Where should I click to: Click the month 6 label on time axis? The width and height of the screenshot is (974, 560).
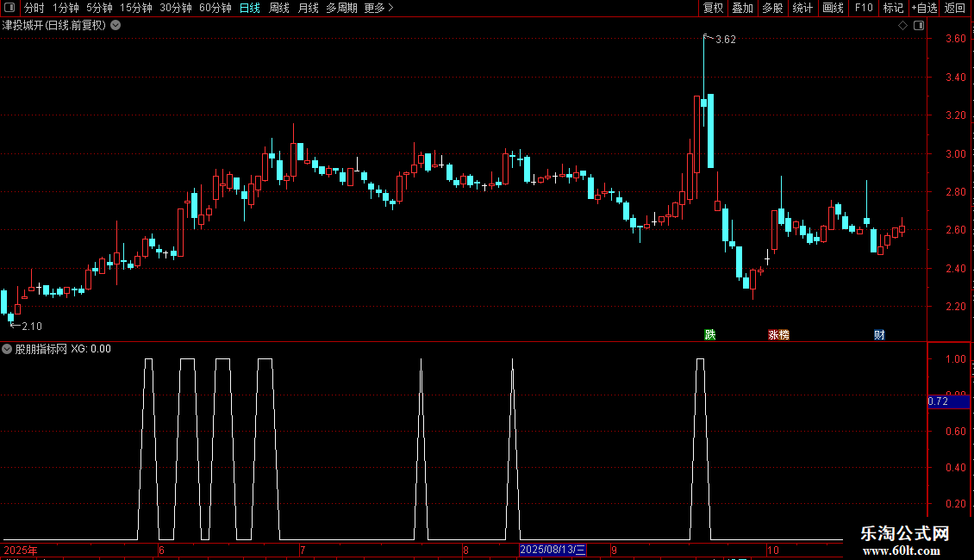[x=161, y=550]
